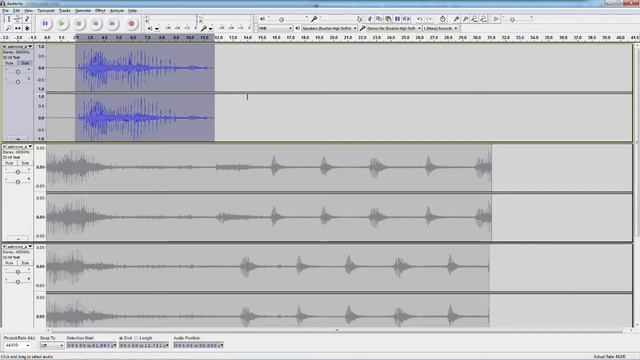Open the middle track name dropdown menu

(30, 146)
